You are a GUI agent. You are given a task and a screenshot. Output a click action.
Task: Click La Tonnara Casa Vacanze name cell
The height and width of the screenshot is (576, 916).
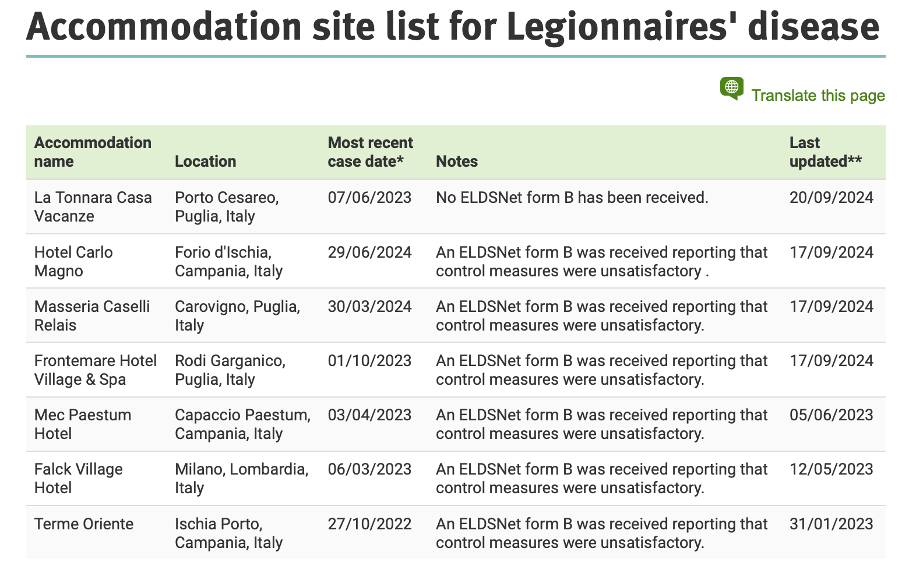[93, 207]
